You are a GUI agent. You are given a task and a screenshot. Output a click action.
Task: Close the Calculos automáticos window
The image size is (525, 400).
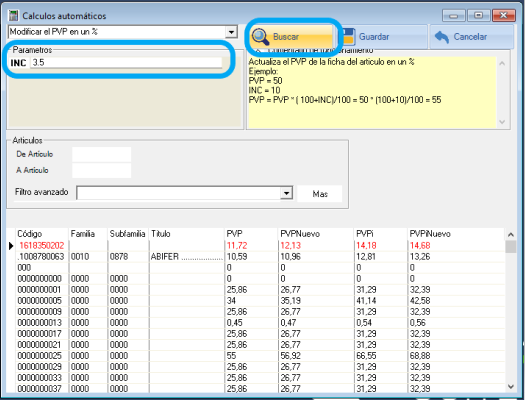(504, 15)
